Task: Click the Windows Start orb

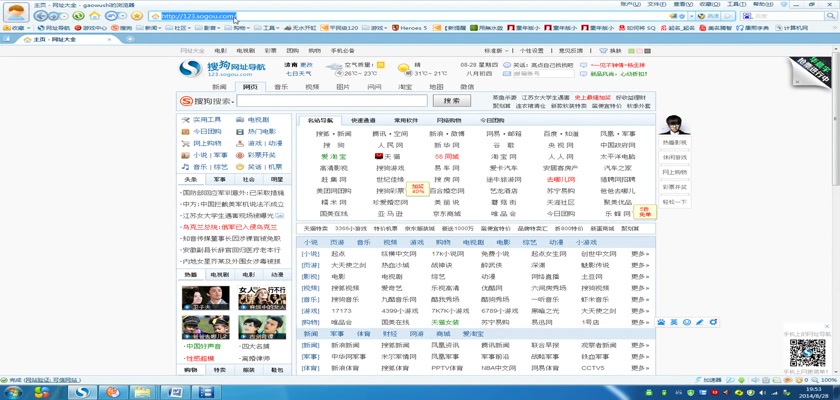Action: [x=12, y=393]
